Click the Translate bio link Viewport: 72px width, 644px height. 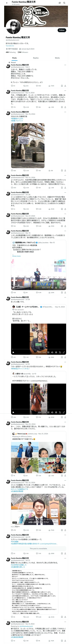coord(10,46)
